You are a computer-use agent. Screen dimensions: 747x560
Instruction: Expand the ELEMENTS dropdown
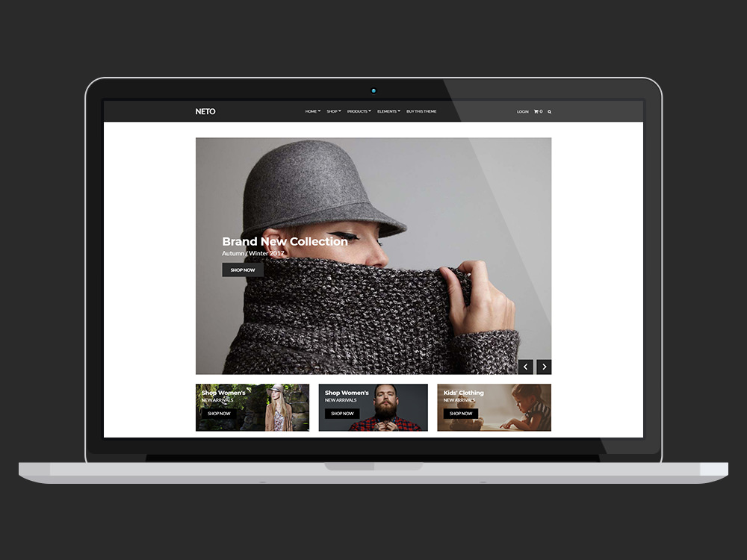(x=388, y=111)
